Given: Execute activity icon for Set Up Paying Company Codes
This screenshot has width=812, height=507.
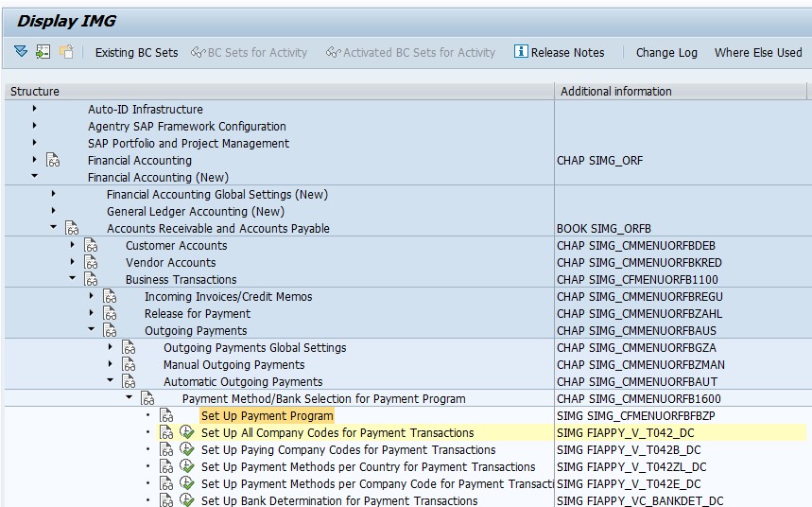Looking at the screenshot, I should point(186,449).
